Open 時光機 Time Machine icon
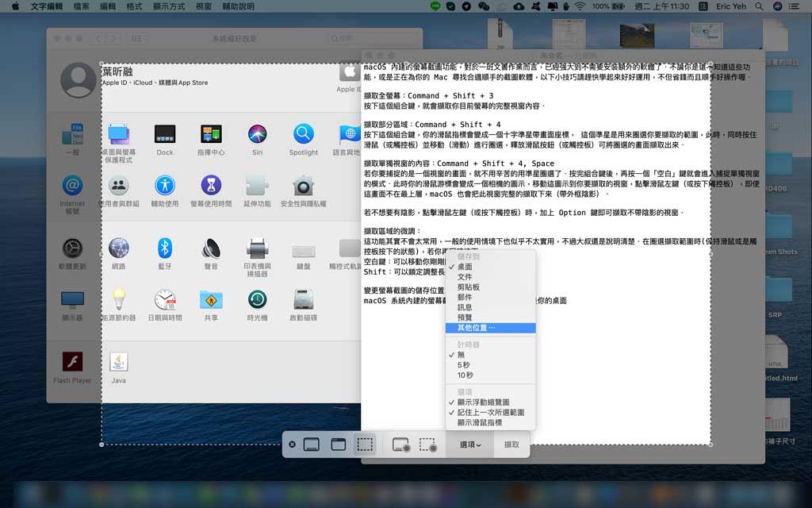Screen dimensions: 812x508 258,299
